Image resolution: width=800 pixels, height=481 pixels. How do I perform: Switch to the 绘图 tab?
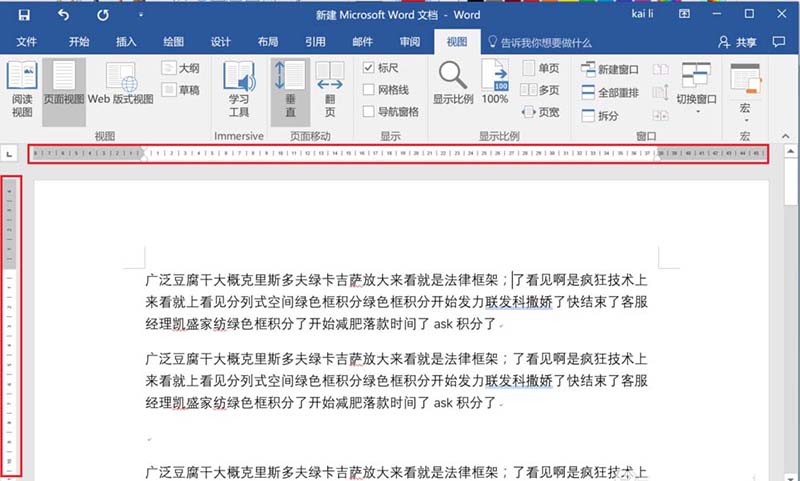173,42
